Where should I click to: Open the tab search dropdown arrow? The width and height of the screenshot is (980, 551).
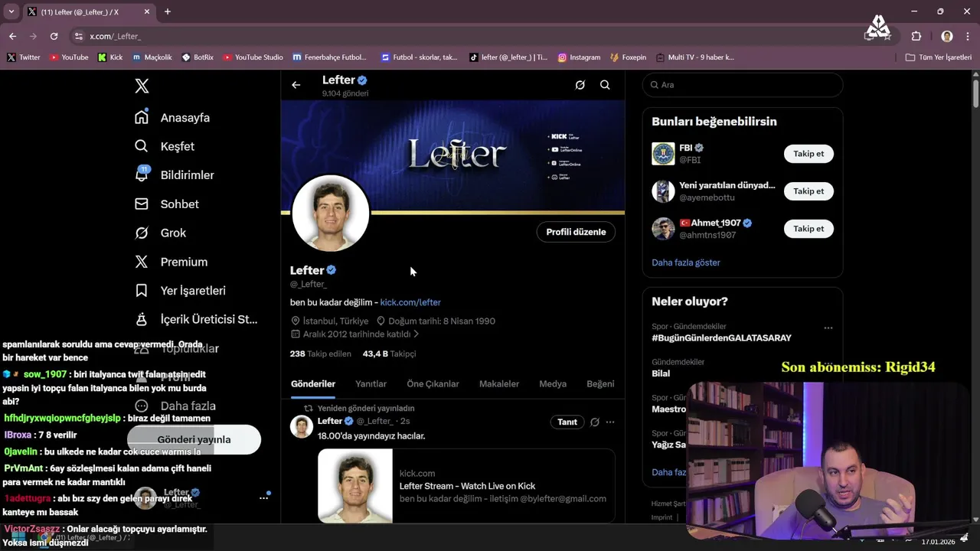11,11
